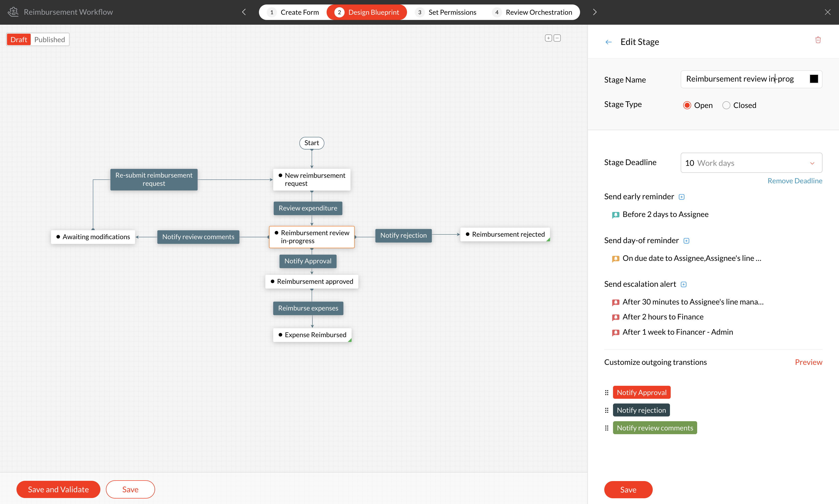Image resolution: width=839 pixels, height=504 pixels.
Task: Click the back arrow beside Edit Stage
Action: point(609,42)
